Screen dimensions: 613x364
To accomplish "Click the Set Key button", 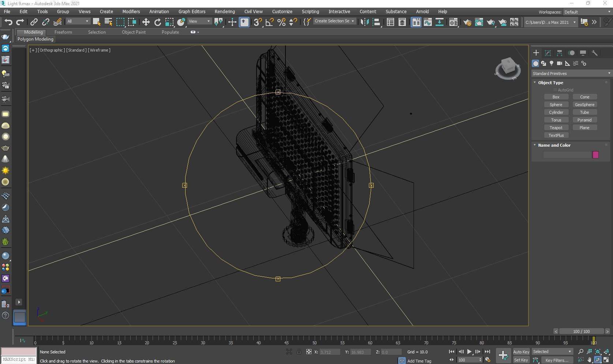I will 521,360.
